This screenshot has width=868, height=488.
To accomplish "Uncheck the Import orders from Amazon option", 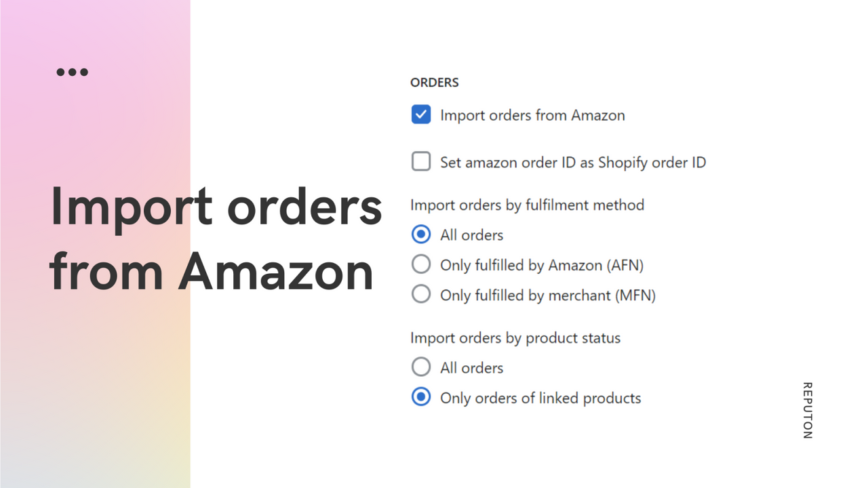I will coord(420,115).
